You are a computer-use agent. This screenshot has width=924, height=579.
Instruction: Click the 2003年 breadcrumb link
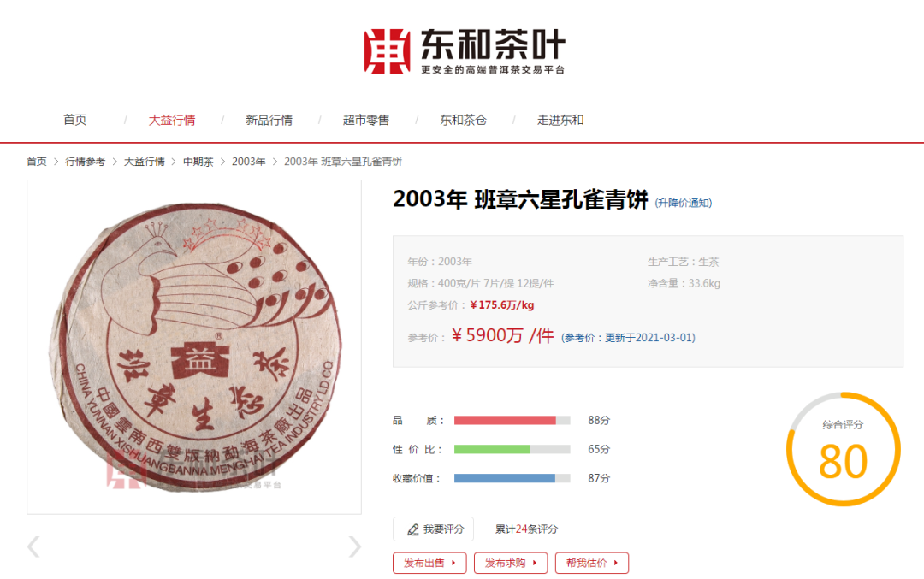[249, 162]
